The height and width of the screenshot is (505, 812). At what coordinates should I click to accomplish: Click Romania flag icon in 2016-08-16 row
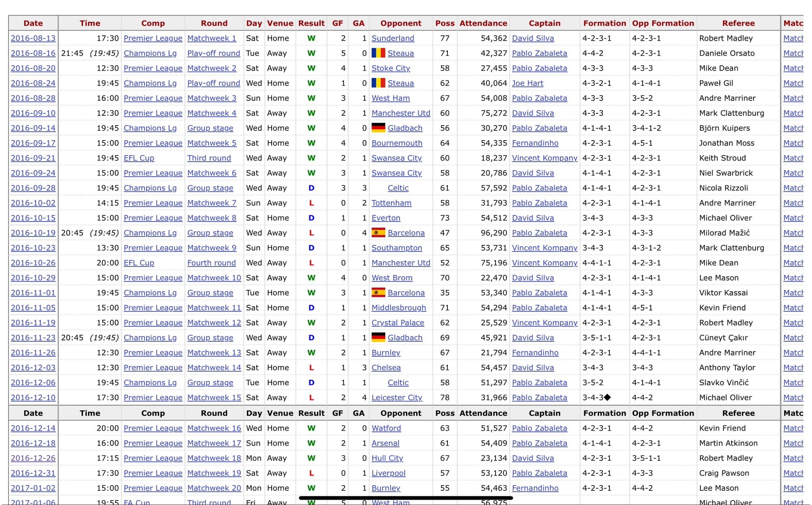pos(378,53)
